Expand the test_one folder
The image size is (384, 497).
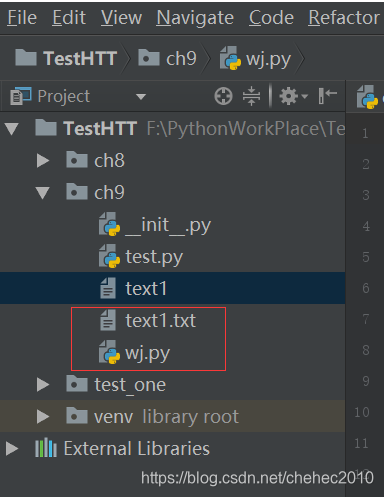43,385
